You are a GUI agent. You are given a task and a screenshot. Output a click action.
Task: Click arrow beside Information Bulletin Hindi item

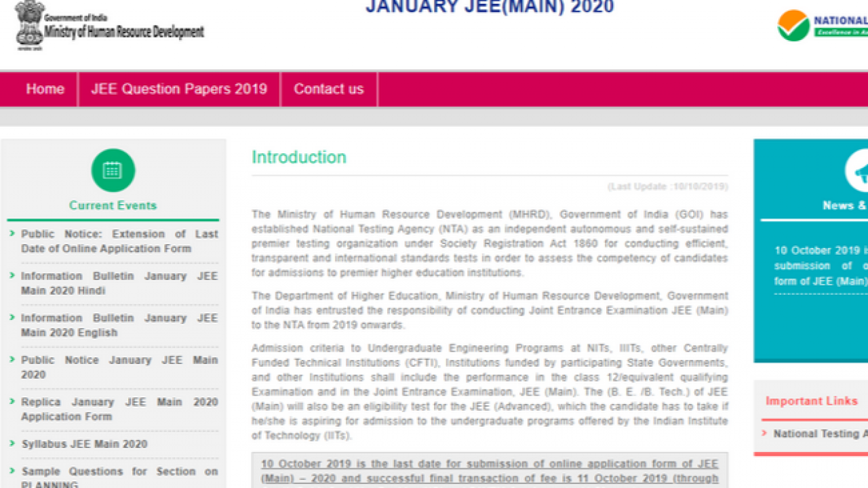tap(12, 276)
